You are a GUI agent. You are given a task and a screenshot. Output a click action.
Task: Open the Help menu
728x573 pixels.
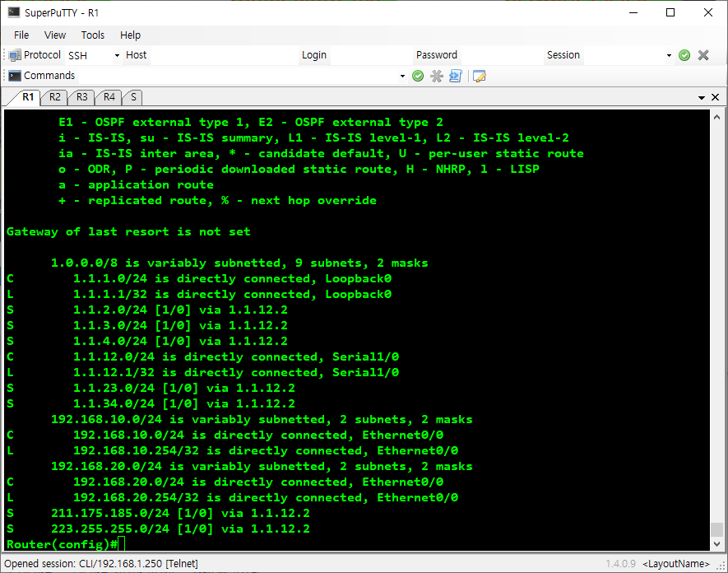coord(131,35)
